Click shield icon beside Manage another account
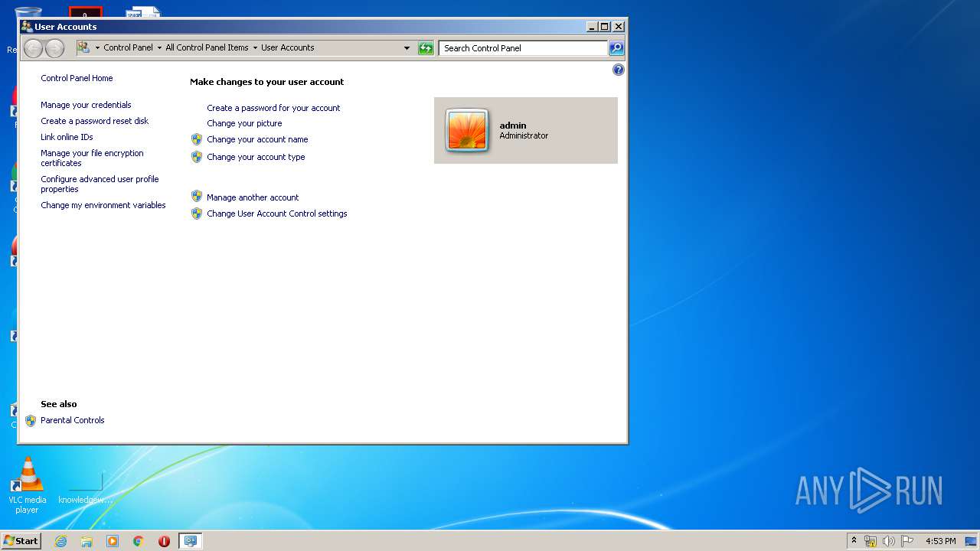Screen dimensions: 980x551 click(x=197, y=197)
